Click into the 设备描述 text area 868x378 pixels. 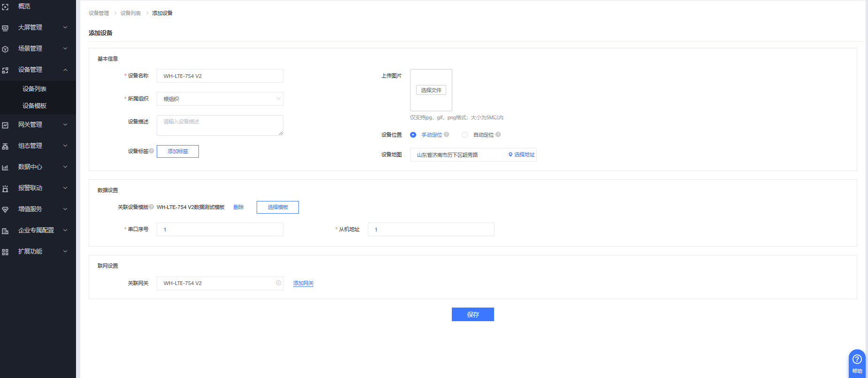pos(220,125)
